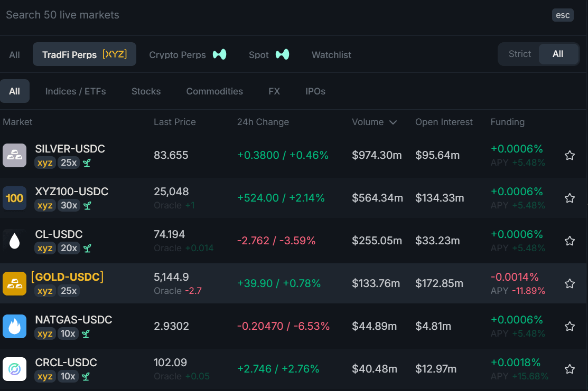
Task: Click the CRCL-USDC Circle logo icon
Action: [x=14, y=369]
